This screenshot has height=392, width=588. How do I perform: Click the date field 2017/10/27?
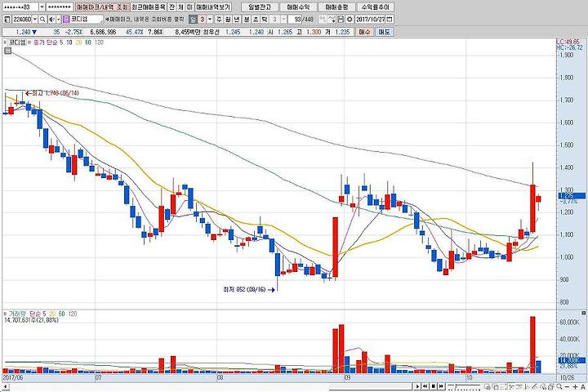[370, 19]
